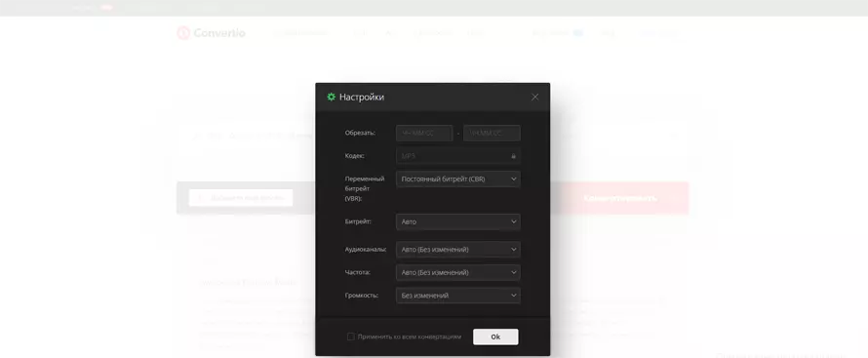Click the trim end time field
Viewport: 868px width, 358px height.
pyautogui.click(x=492, y=134)
